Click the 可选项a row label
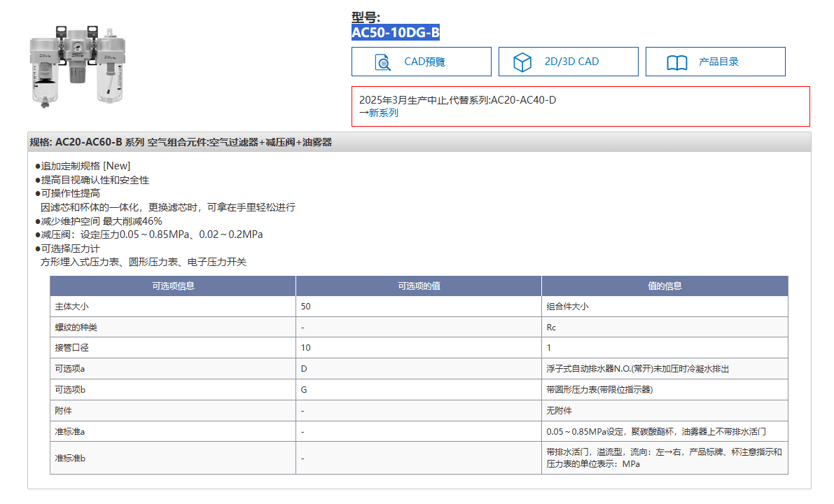Image resolution: width=834 pixels, height=504 pixels. click(70, 369)
